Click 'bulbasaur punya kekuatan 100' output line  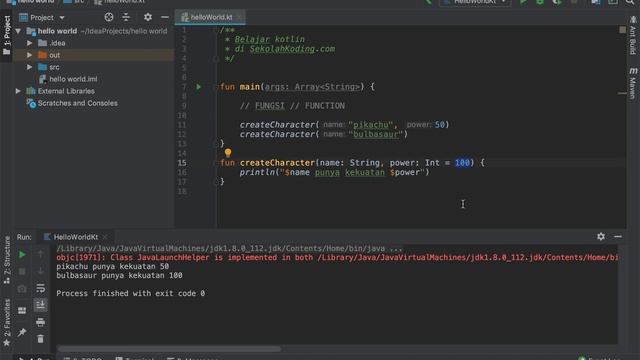119,275
